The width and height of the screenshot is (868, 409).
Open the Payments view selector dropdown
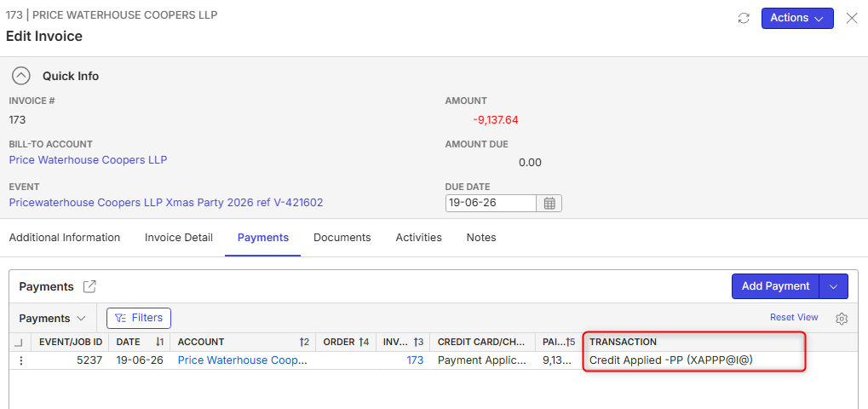coord(53,318)
